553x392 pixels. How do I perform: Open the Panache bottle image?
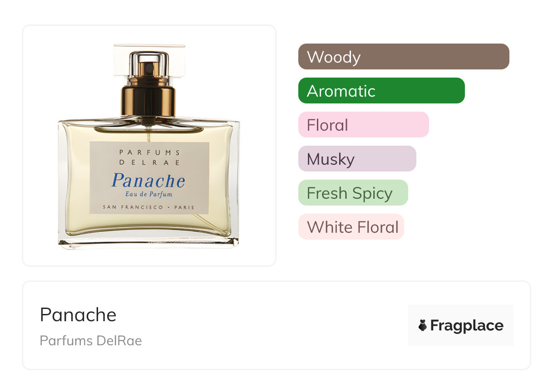point(149,146)
